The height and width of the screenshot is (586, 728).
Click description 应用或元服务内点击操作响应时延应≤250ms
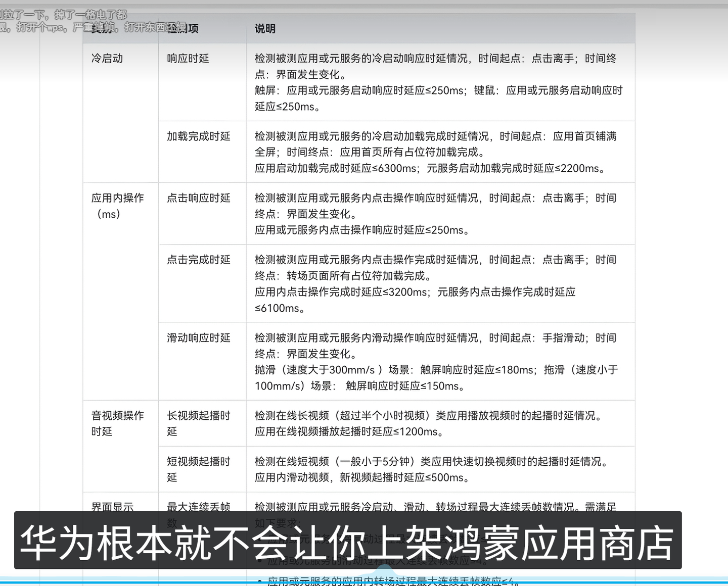pyautogui.click(x=440, y=214)
